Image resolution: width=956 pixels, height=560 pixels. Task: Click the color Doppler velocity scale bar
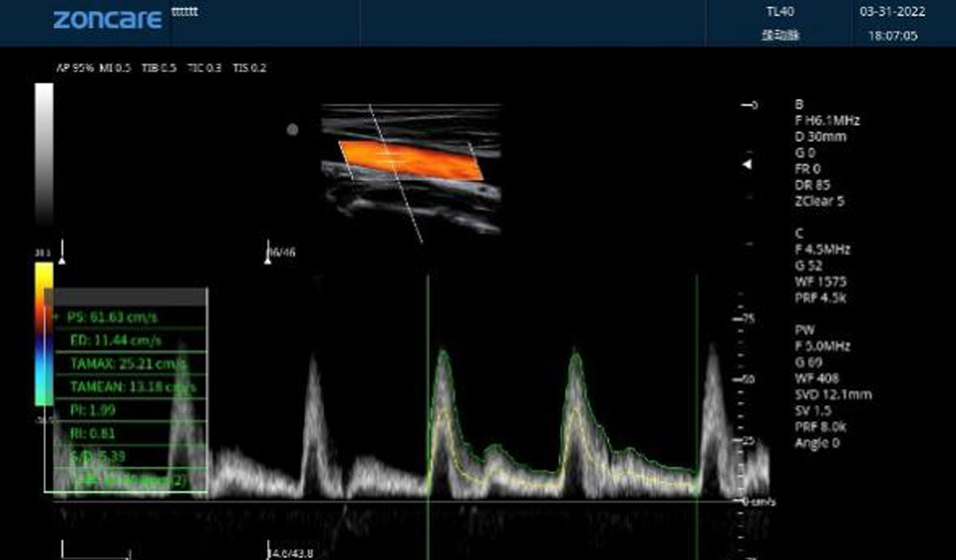(44, 333)
